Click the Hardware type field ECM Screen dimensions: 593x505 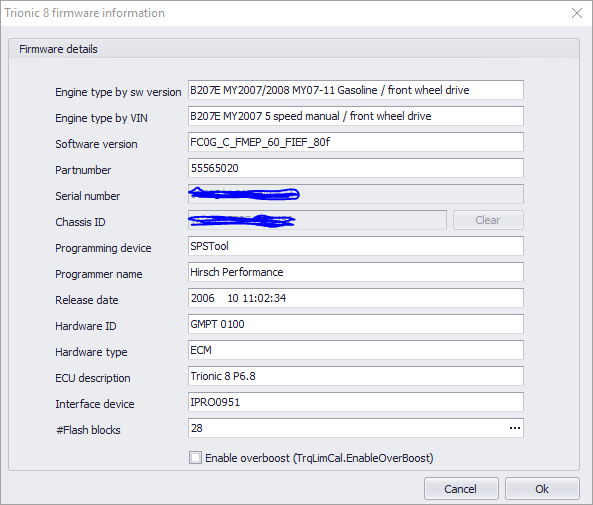coord(355,350)
